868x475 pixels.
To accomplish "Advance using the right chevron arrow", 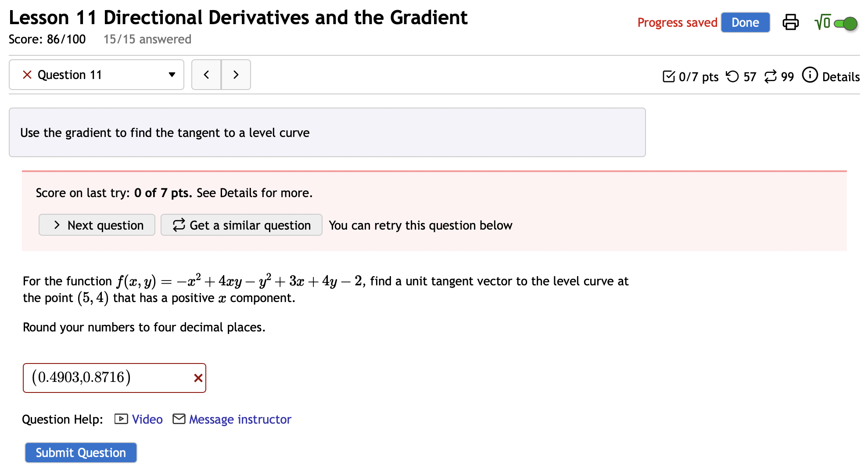I will click(236, 75).
